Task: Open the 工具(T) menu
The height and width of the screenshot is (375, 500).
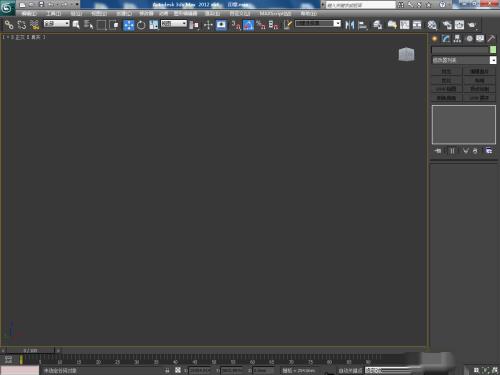Action: (54, 14)
